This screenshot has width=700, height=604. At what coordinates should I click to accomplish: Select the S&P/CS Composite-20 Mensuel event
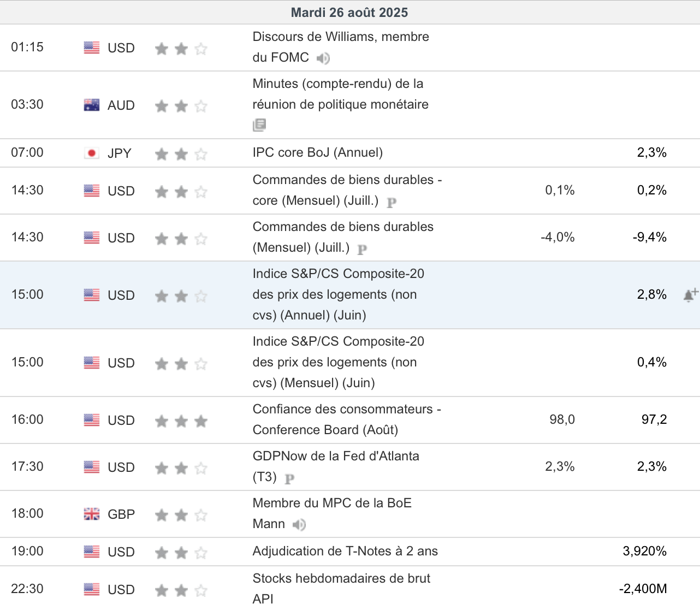[x=338, y=362]
